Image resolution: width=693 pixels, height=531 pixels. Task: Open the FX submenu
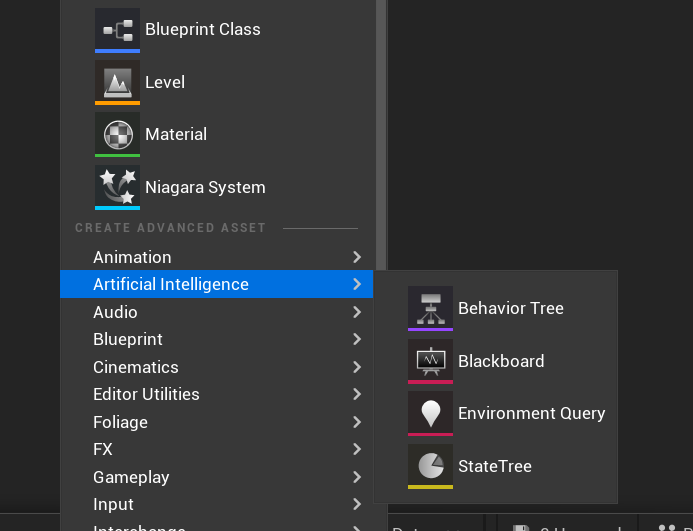click(x=217, y=449)
